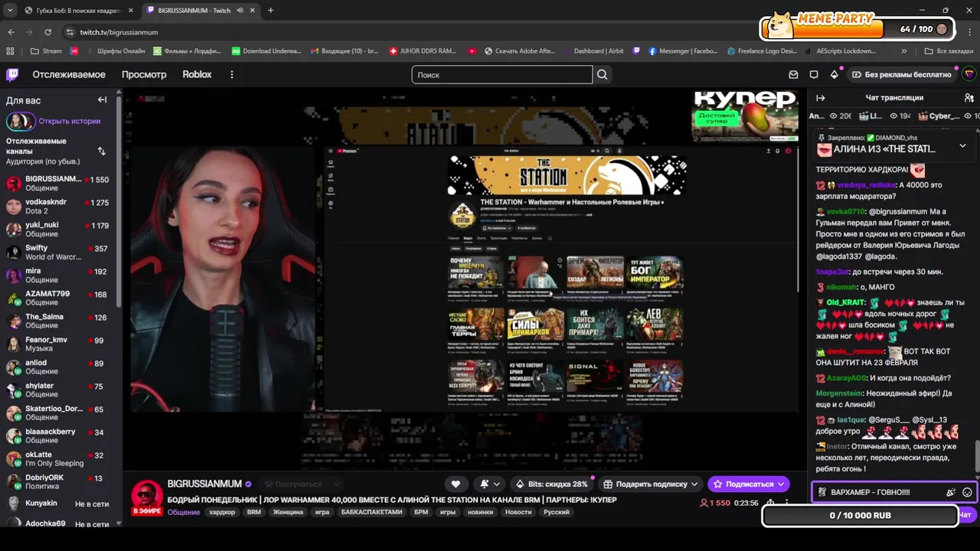Open the user avatar menu

point(969,74)
